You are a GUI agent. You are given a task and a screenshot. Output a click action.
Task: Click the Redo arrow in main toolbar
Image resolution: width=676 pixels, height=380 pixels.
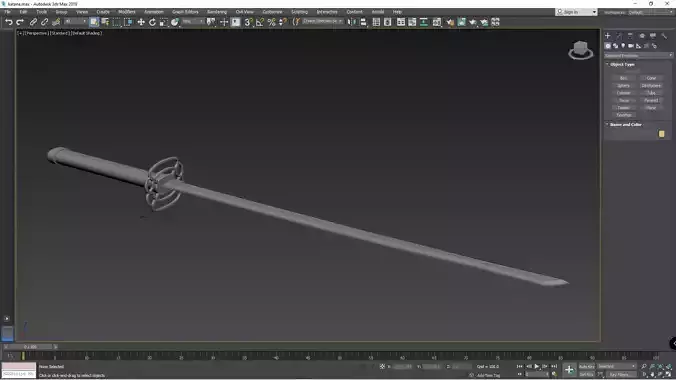pyautogui.click(x=20, y=22)
